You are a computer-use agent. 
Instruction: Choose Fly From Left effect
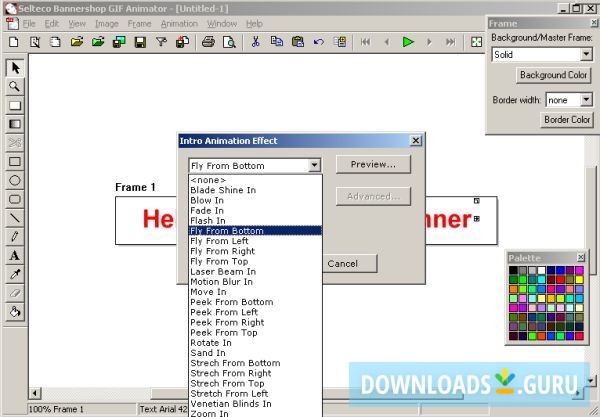255,241
